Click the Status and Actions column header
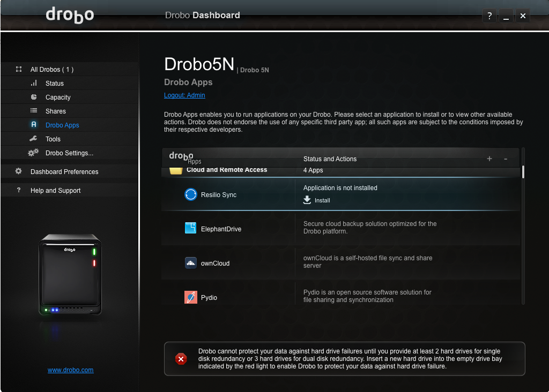The width and height of the screenshot is (549, 392). pos(330,159)
